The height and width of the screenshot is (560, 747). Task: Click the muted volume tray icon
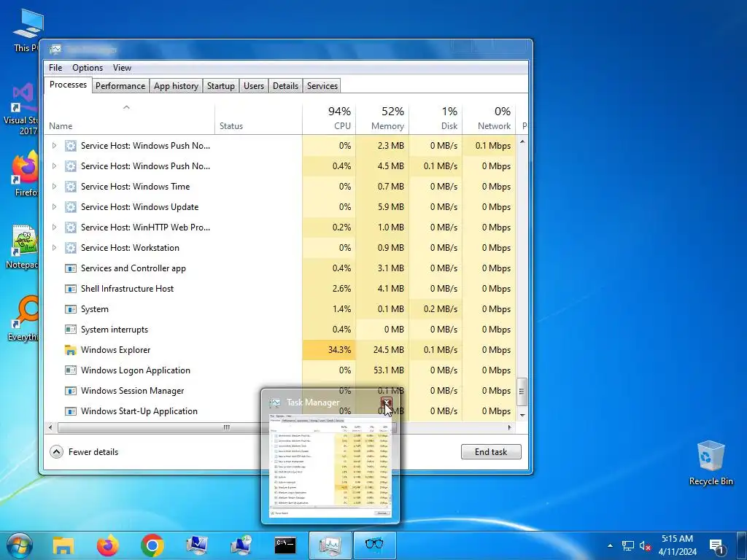click(x=645, y=546)
